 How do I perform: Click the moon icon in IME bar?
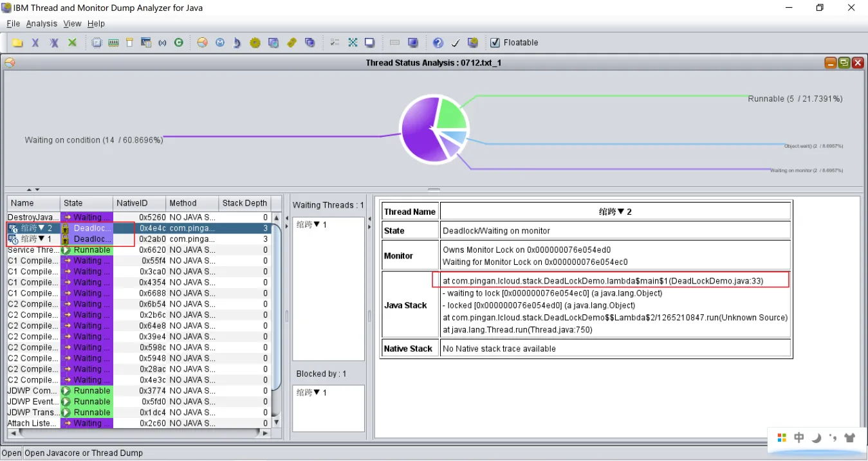coord(817,438)
